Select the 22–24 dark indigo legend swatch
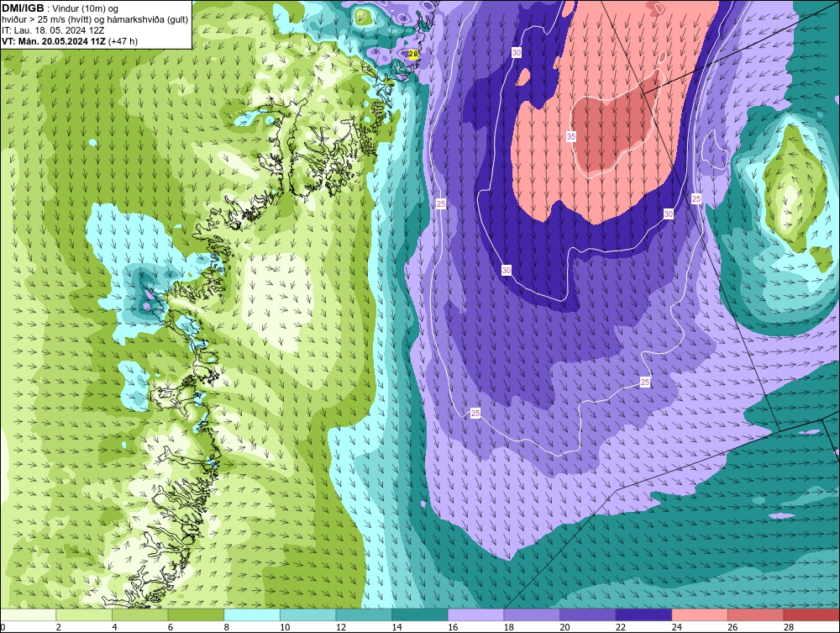The height and width of the screenshot is (633, 840). pos(644,615)
